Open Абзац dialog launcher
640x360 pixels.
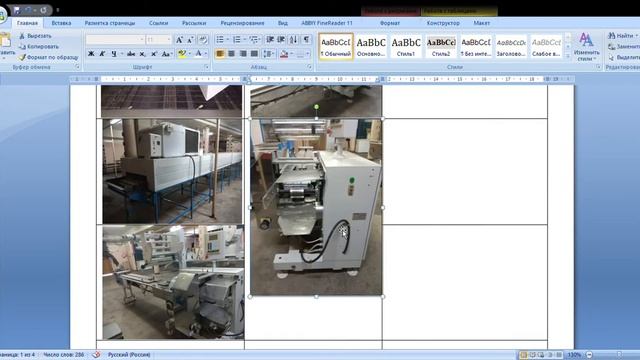tap(309, 67)
